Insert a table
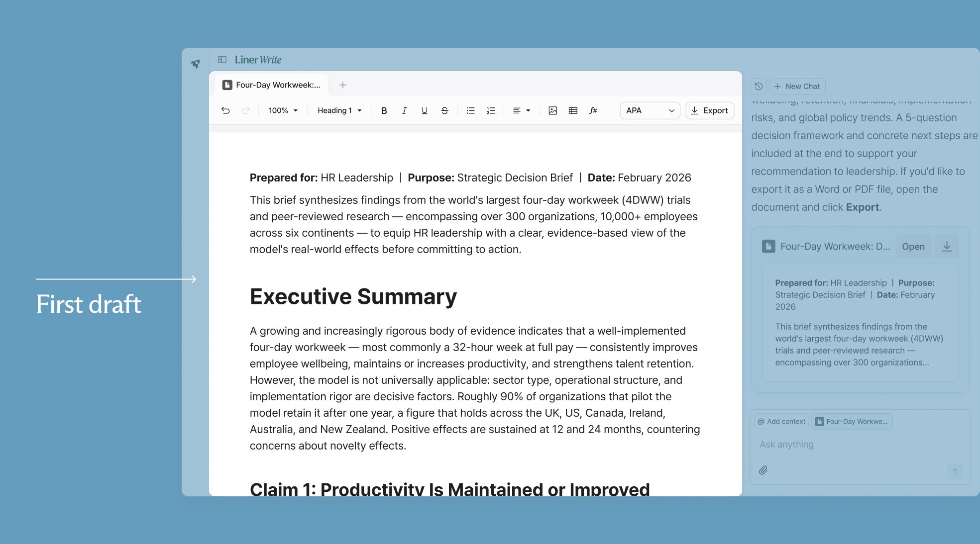The height and width of the screenshot is (544, 980). coord(573,110)
